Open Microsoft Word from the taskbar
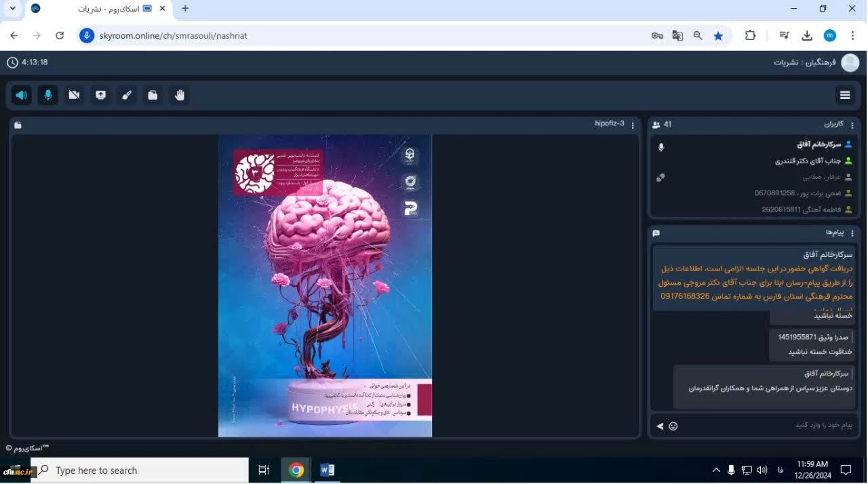The image size is (868, 484). tap(327, 470)
